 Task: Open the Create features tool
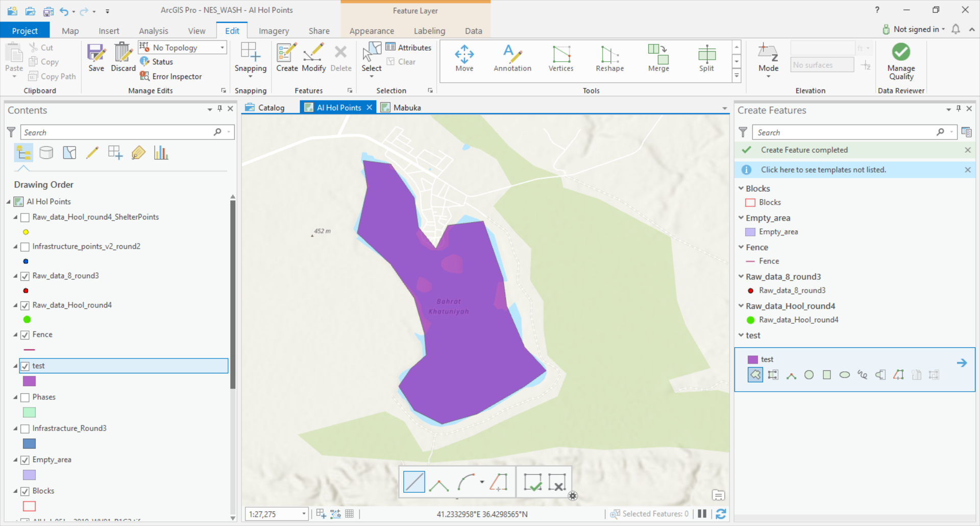click(287, 57)
